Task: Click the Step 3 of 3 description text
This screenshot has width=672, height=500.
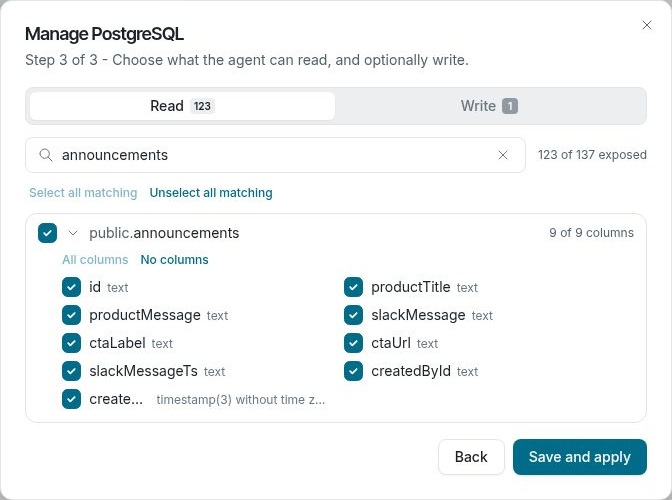Action: coord(247,60)
